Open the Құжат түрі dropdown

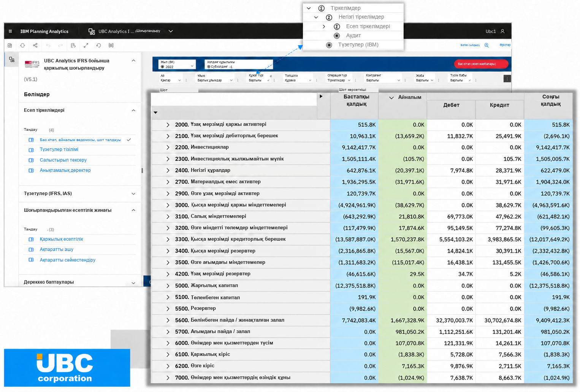(259, 78)
